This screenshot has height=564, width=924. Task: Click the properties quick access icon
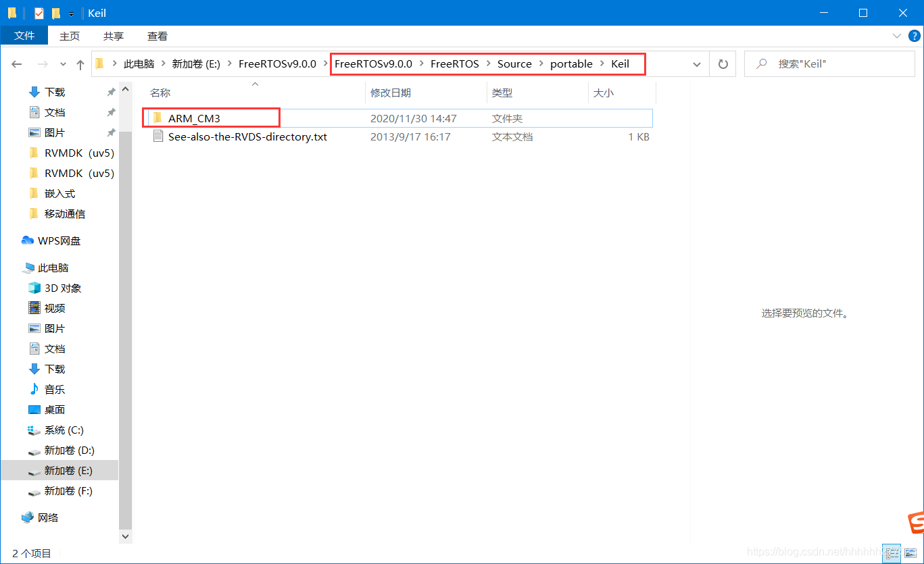39,13
